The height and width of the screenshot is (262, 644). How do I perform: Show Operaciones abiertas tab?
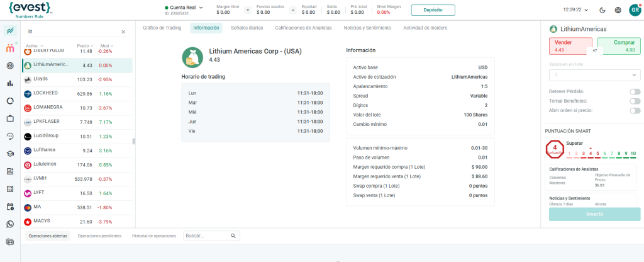48,236
